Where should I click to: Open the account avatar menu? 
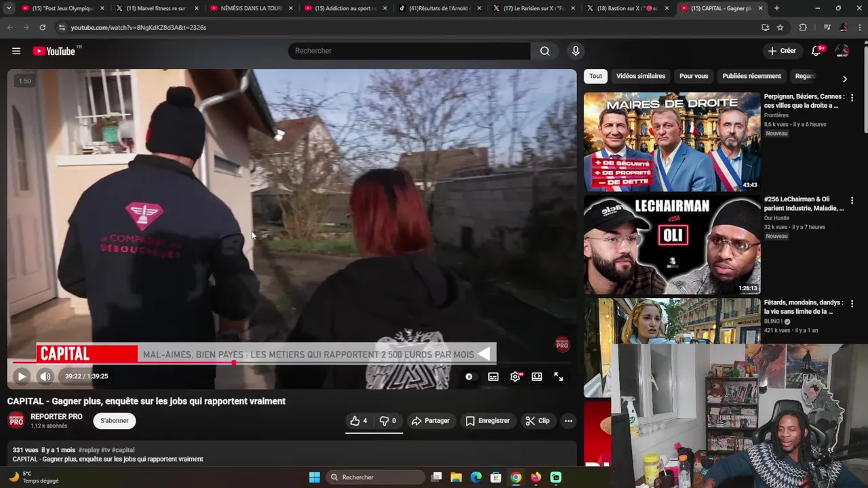(842, 51)
